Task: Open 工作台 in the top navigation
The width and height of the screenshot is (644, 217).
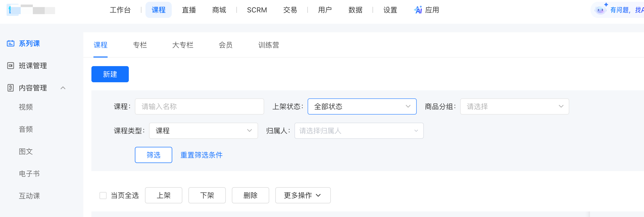Action: [x=120, y=10]
